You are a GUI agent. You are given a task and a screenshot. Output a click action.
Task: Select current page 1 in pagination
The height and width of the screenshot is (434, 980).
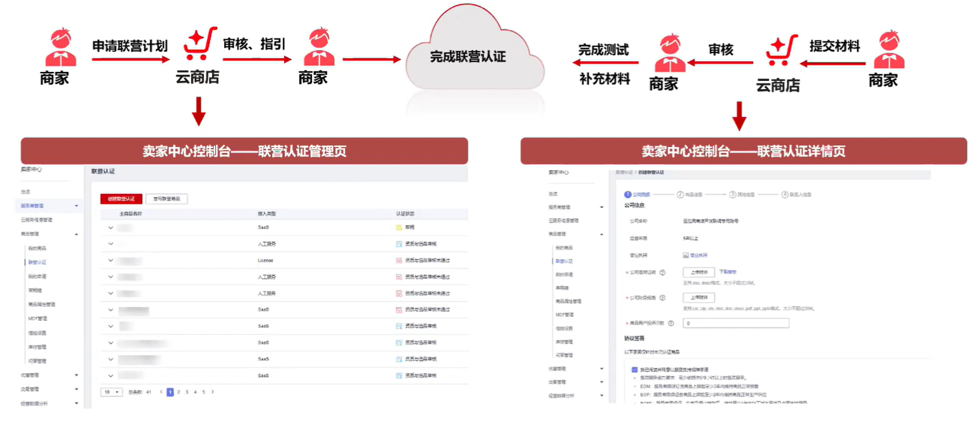tap(170, 392)
